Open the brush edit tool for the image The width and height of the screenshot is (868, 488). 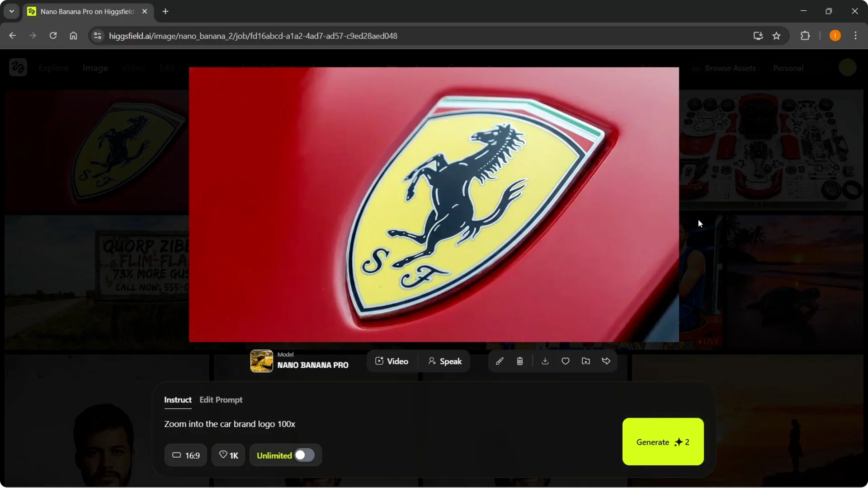coord(500,361)
